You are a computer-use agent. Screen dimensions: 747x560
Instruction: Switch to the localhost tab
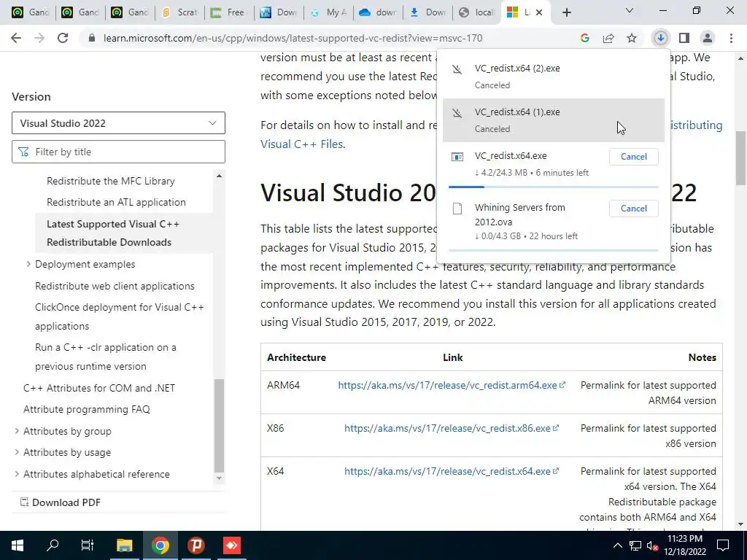477,12
